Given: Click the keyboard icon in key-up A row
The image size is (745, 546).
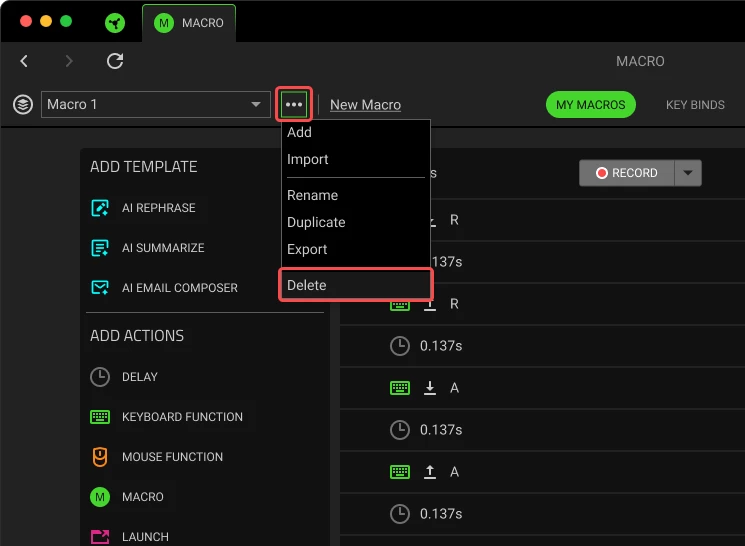Looking at the screenshot, I should [400, 472].
